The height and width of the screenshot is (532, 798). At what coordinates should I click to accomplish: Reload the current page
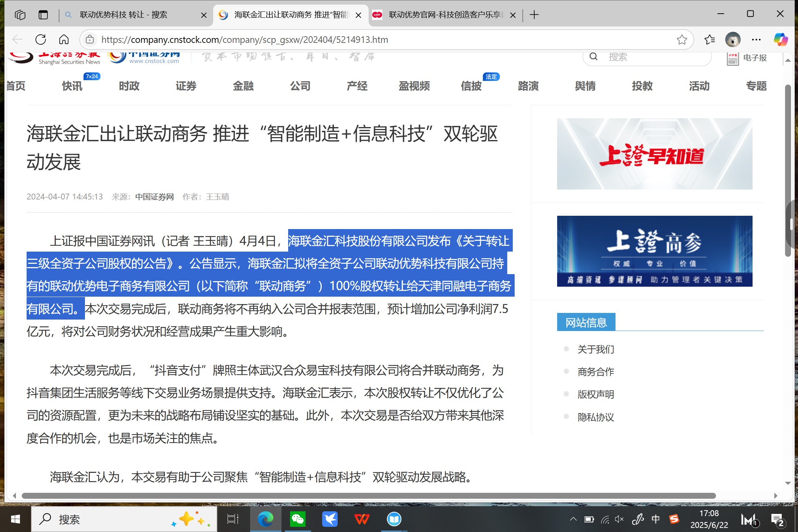click(x=41, y=40)
